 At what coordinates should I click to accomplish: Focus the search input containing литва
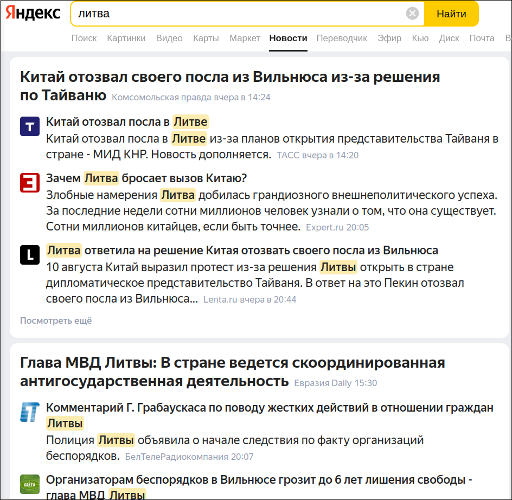point(238,14)
